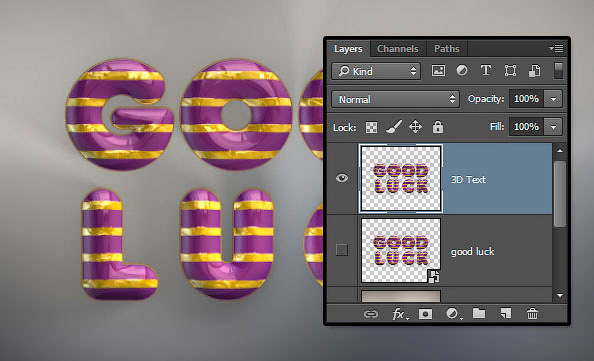The height and width of the screenshot is (361, 594).
Task: Click the layers list scroll down arrow
Action: point(560,295)
